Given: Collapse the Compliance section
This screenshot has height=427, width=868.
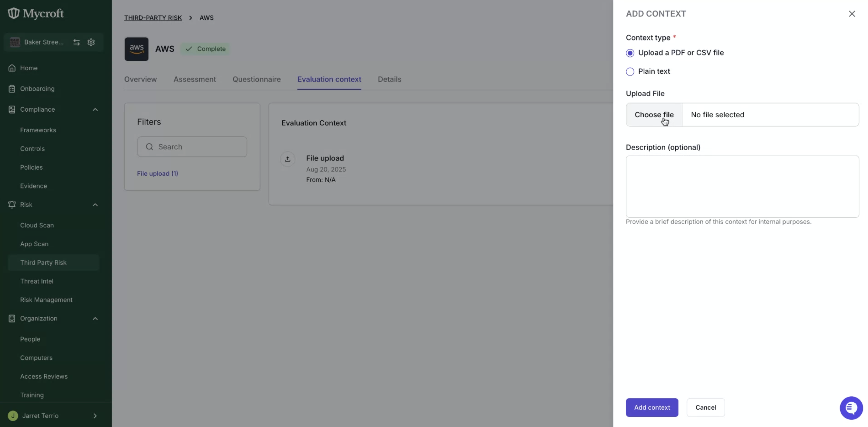Looking at the screenshot, I should [x=95, y=110].
